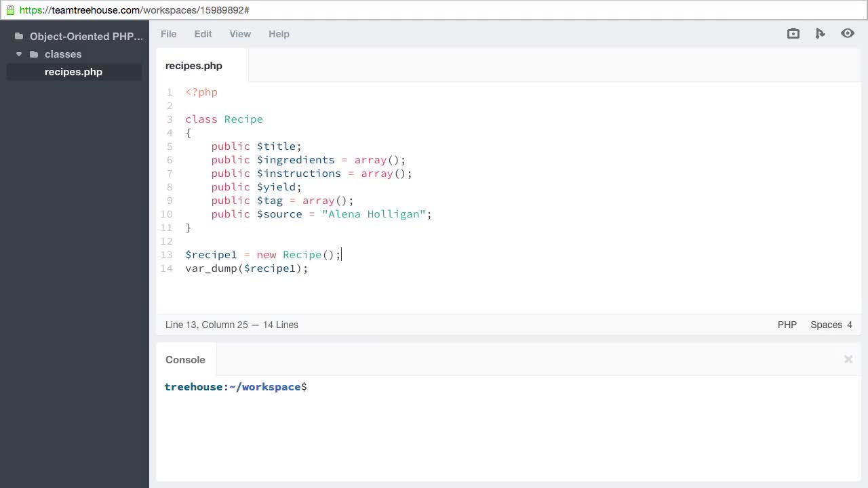Image resolution: width=868 pixels, height=488 pixels.
Task: Click the snapshot camera icon in toolbar
Action: [x=793, y=33]
